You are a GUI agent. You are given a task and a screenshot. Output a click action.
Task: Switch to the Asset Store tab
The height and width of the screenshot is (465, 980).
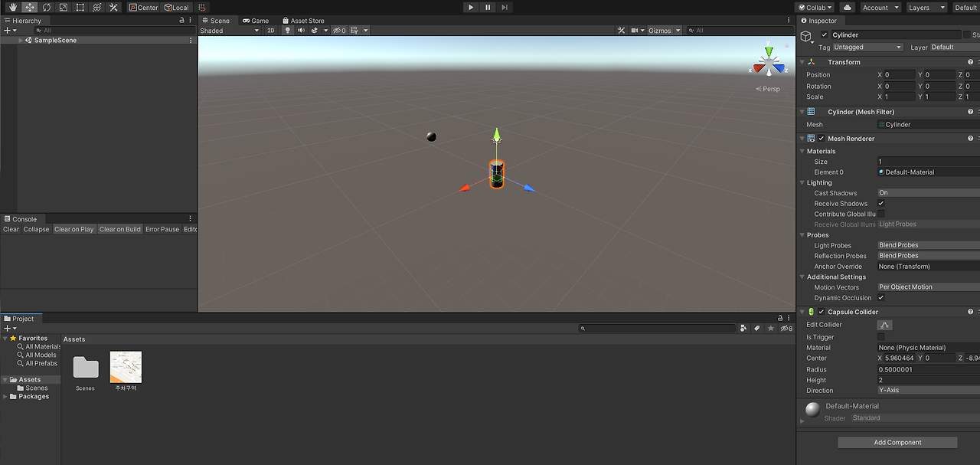303,21
